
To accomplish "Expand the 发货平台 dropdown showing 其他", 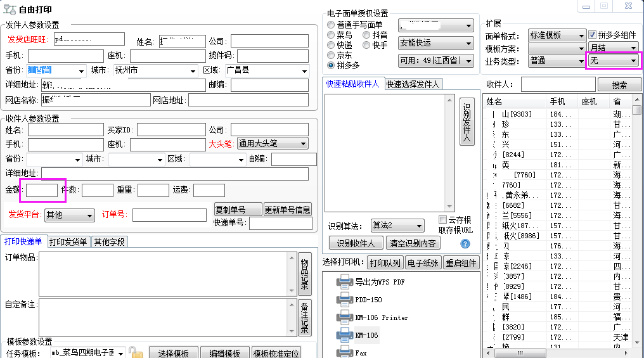I will pyautogui.click(x=69, y=215).
